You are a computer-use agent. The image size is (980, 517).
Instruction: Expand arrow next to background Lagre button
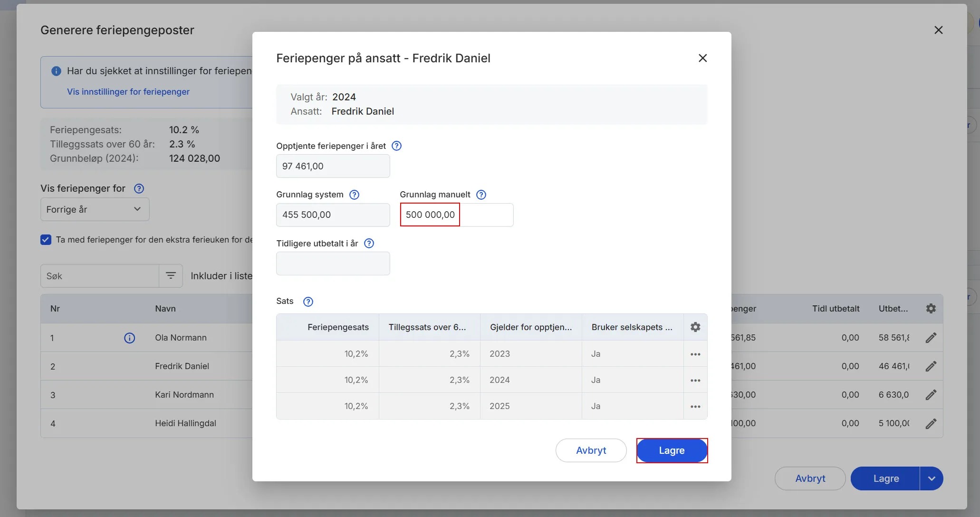(x=931, y=478)
